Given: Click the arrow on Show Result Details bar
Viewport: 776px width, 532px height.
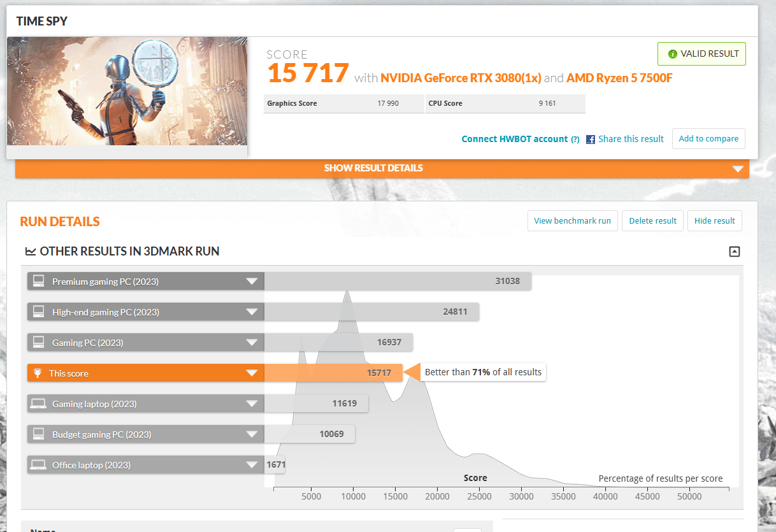Looking at the screenshot, I should pos(738,169).
